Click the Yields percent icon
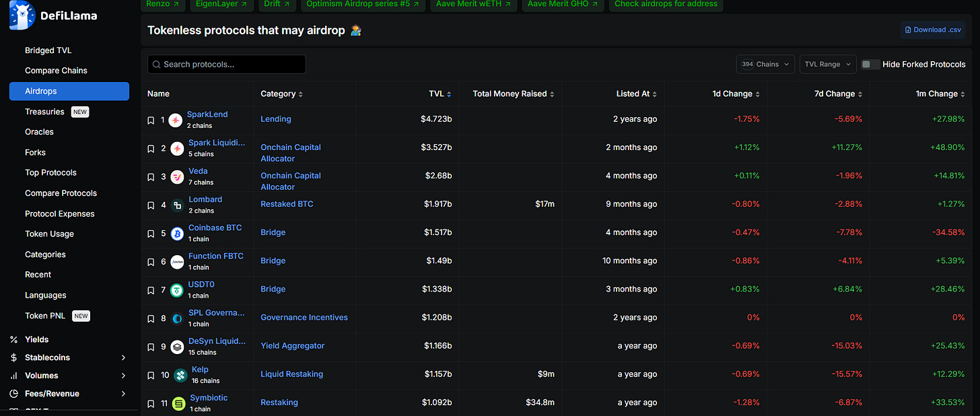Image resolution: width=980 pixels, height=416 pixels. point(13,339)
